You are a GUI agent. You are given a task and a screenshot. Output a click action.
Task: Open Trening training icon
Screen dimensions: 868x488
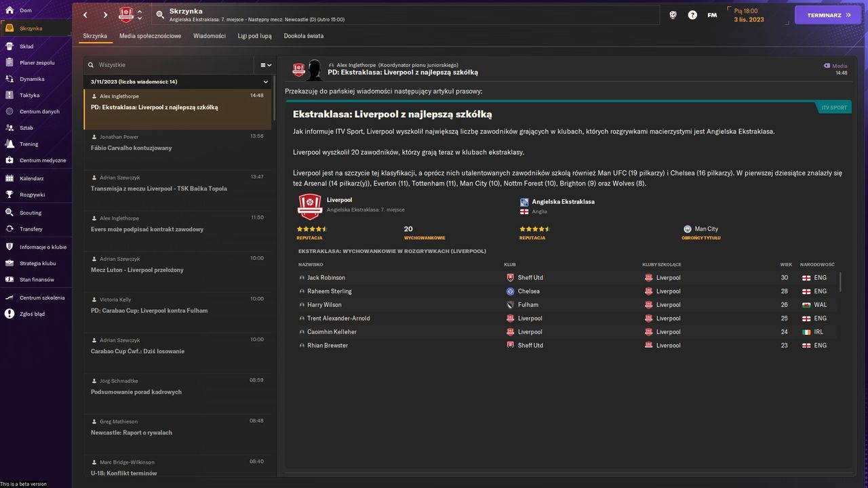[9, 144]
